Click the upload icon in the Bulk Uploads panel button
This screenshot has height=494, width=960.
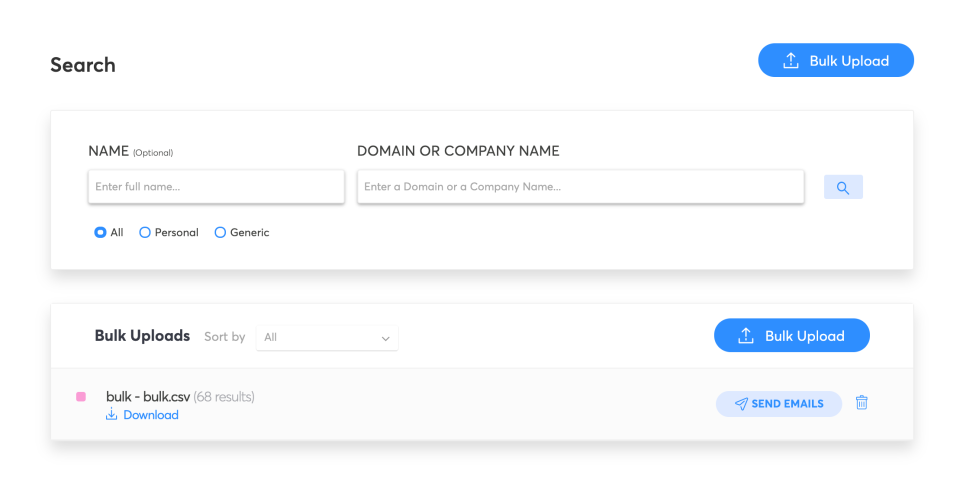(x=746, y=336)
